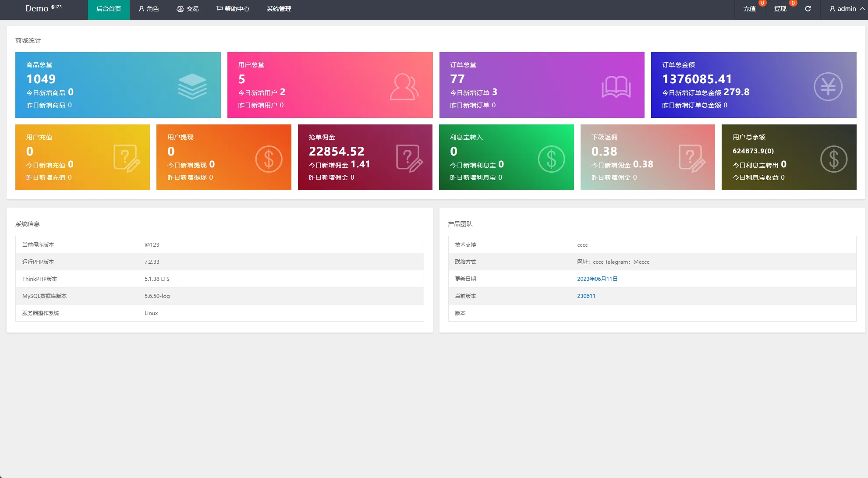Switch to the 后台首页 tab
This screenshot has height=478, width=868.
click(109, 9)
